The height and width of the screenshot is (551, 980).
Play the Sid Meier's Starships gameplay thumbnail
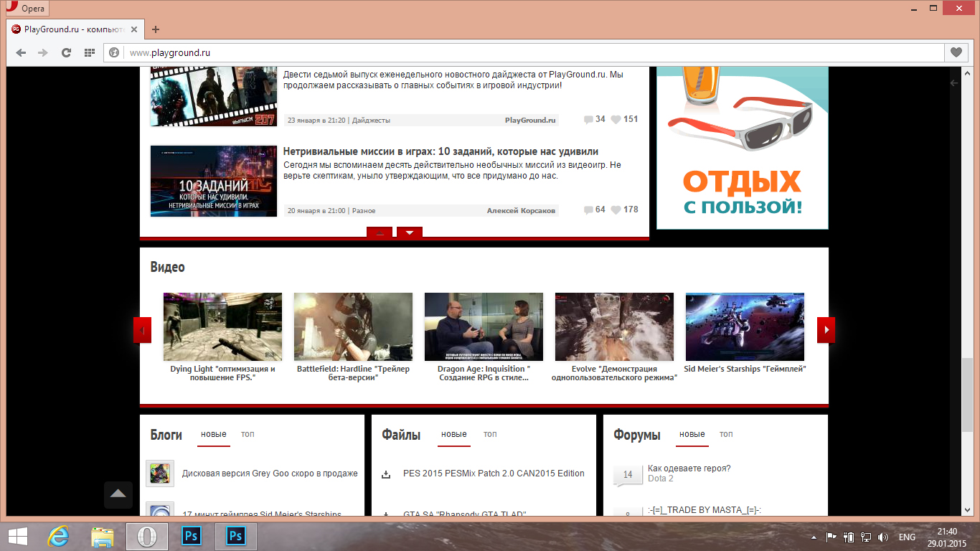pos(745,326)
